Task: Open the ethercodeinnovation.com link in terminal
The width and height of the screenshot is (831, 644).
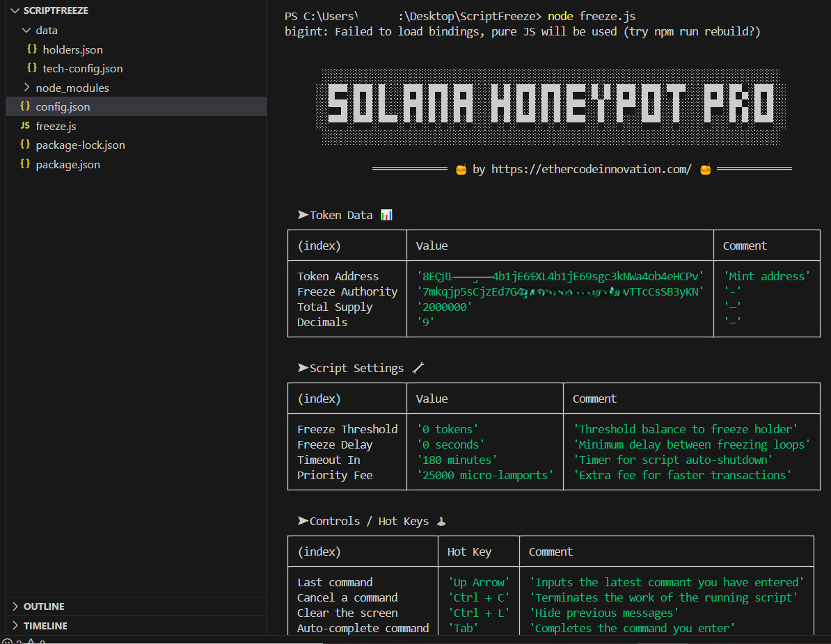Action: click(591, 170)
